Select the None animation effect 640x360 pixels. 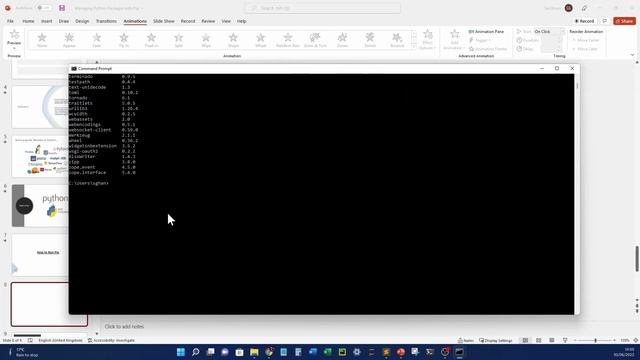pos(42,40)
